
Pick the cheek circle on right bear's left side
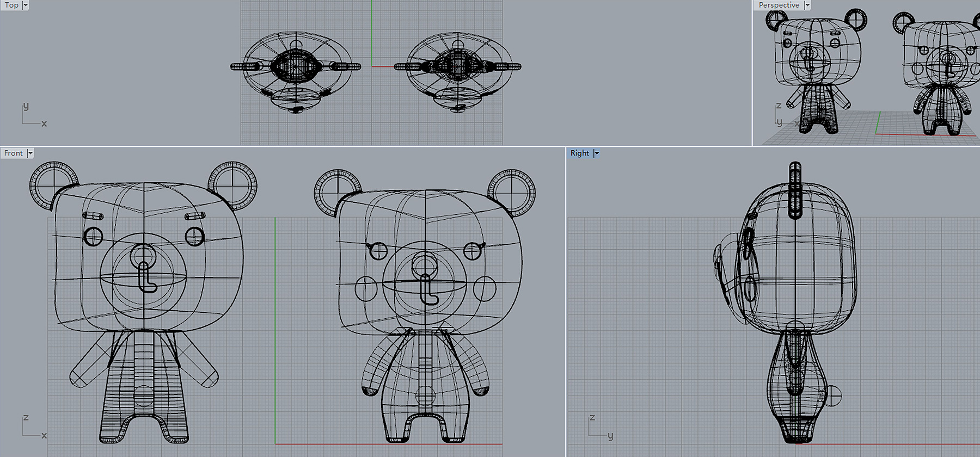click(x=366, y=289)
